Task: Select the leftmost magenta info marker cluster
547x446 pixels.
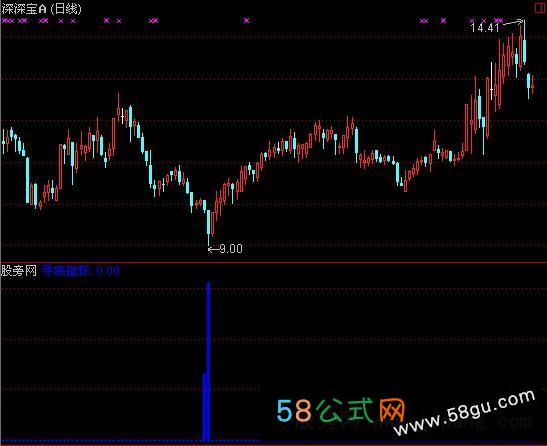Action: [8, 21]
